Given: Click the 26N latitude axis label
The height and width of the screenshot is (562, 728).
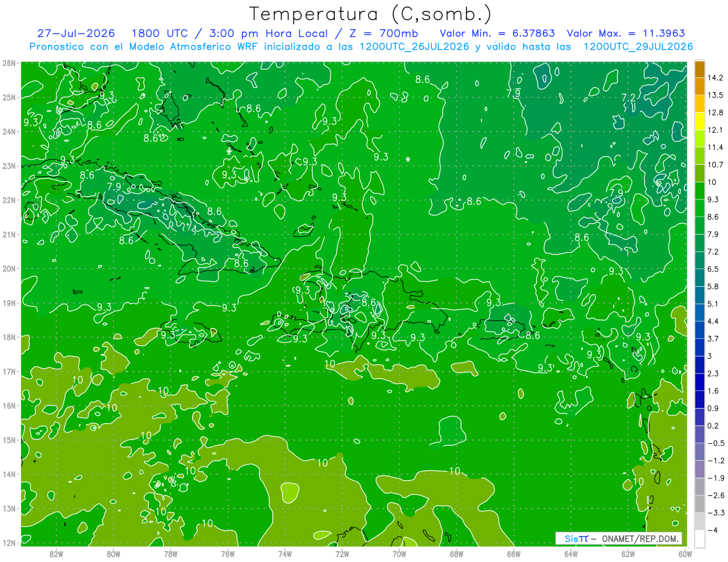Looking at the screenshot, I should (x=9, y=63).
